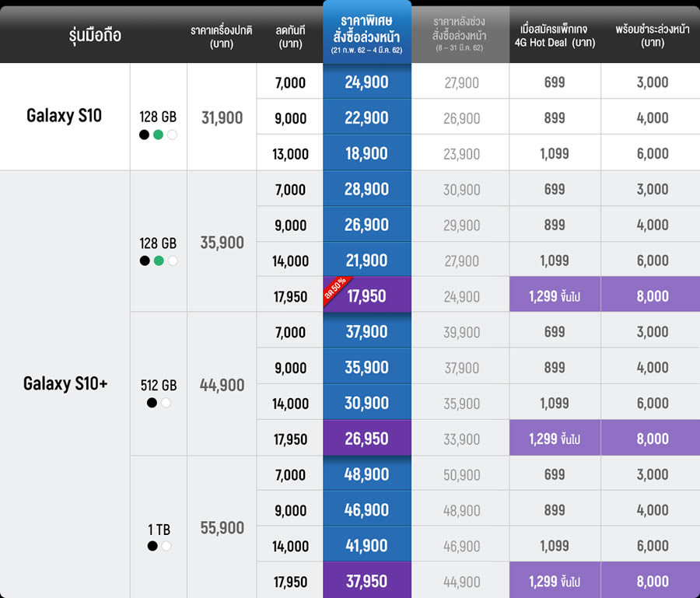Select green color dot for Galaxy S10 128 GB
This screenshot has height=598, width=700.
tap(158, 135)
